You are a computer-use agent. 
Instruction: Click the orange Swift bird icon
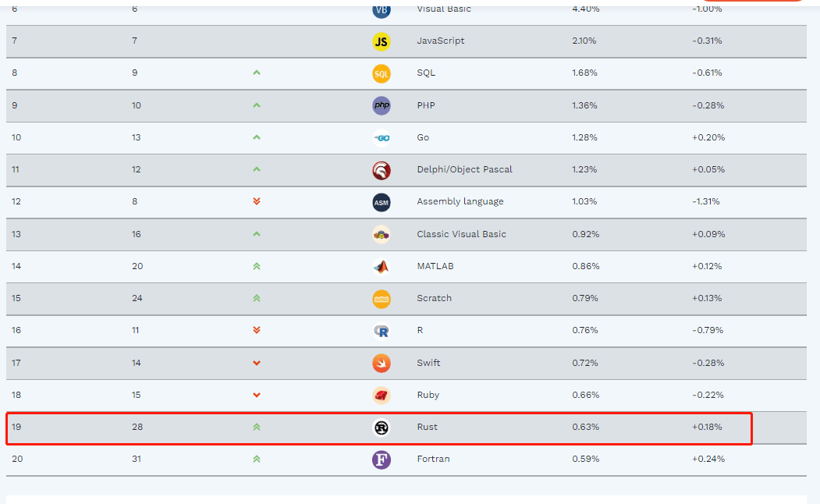pos(382,364)
